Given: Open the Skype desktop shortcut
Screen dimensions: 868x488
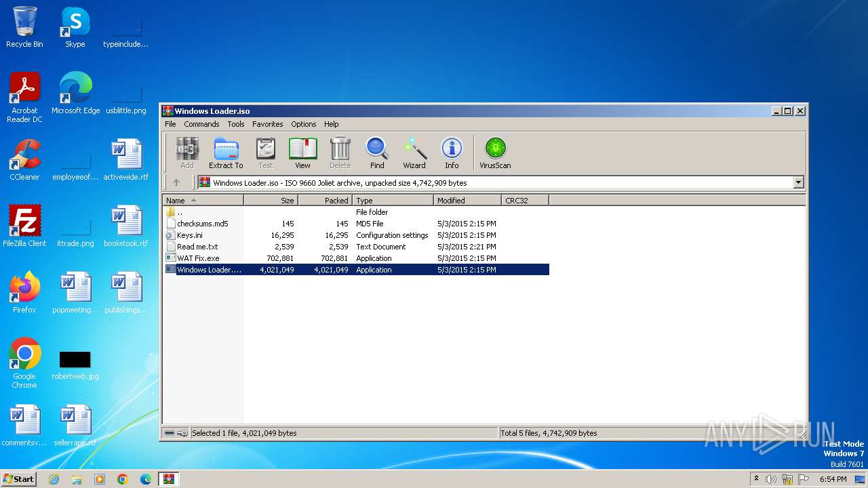Looking at the screenshot, I should pos(75,27).
